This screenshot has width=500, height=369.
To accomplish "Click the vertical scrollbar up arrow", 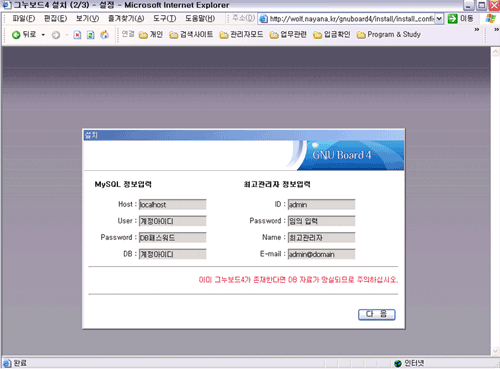I will tap(495, 52).
